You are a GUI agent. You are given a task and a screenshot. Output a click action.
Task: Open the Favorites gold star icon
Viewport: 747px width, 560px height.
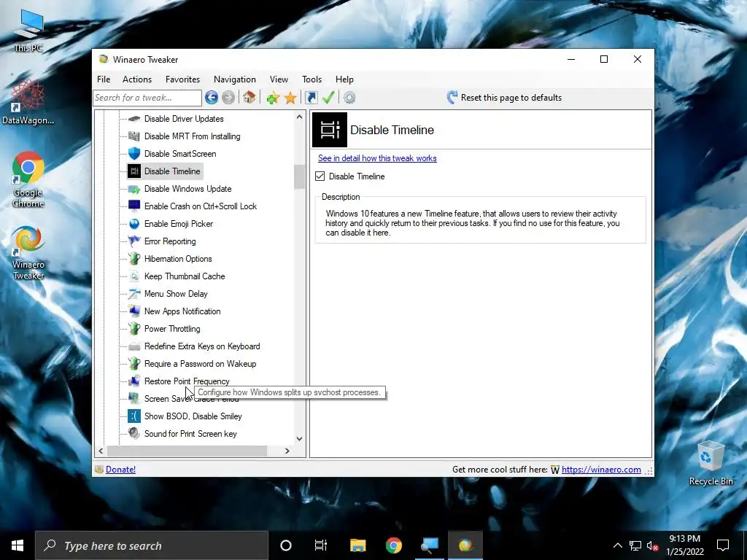click(290, 98)
